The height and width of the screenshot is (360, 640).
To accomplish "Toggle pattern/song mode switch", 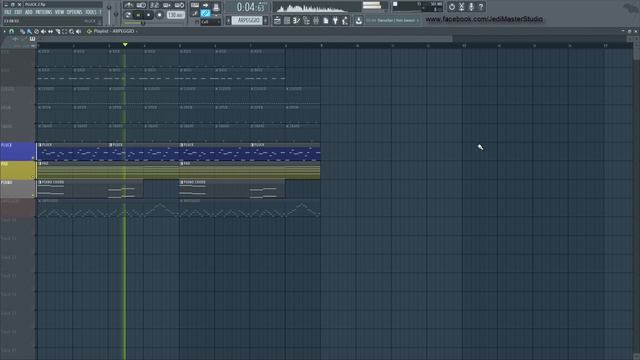I will click(x=128, y=15).
